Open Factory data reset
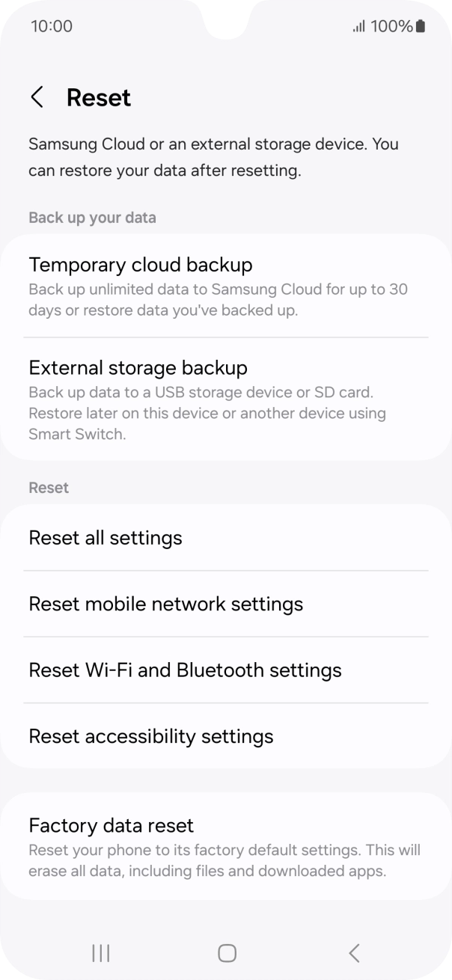The height and width of the screenshot is (980, 452). (111, 825)
